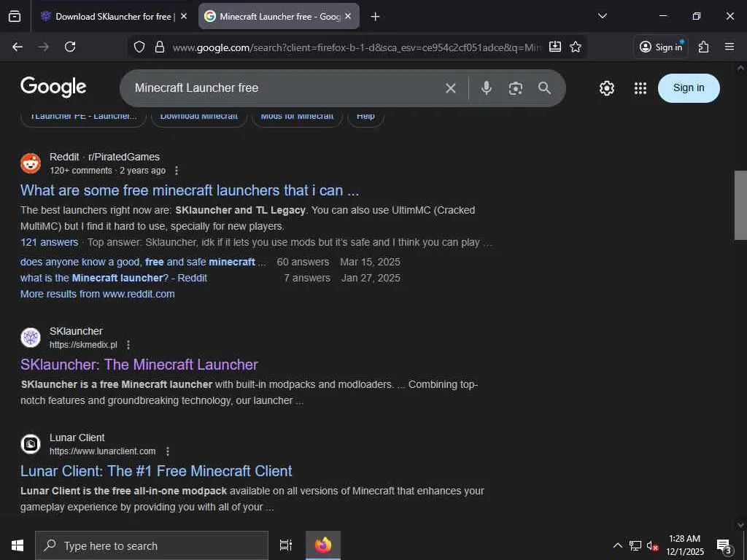This screenshot has width=747, height=560.
Task: Expand the list all tabs chevron
Action: (603, 16)
